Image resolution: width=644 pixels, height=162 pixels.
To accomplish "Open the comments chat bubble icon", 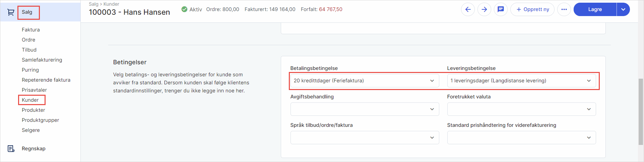I will pyautogui.click(x=501, y=9).
